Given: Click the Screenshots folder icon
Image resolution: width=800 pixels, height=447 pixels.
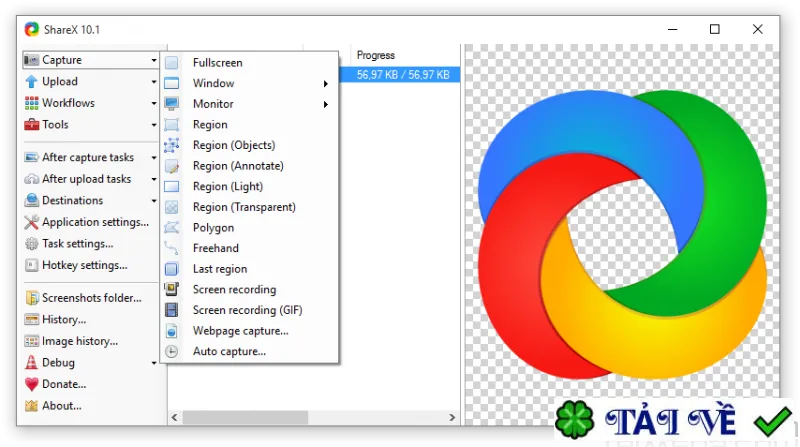Looking at the screenshot, I should pyautogui.click(x=32, y=297).
